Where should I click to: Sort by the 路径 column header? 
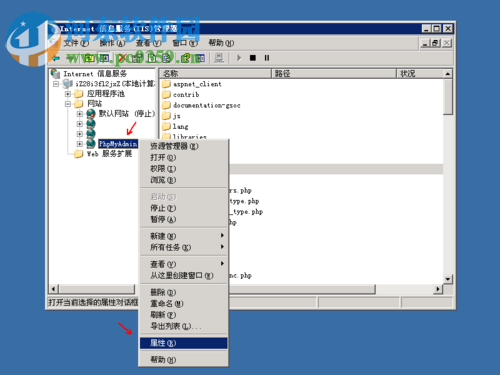click(334, 74)
